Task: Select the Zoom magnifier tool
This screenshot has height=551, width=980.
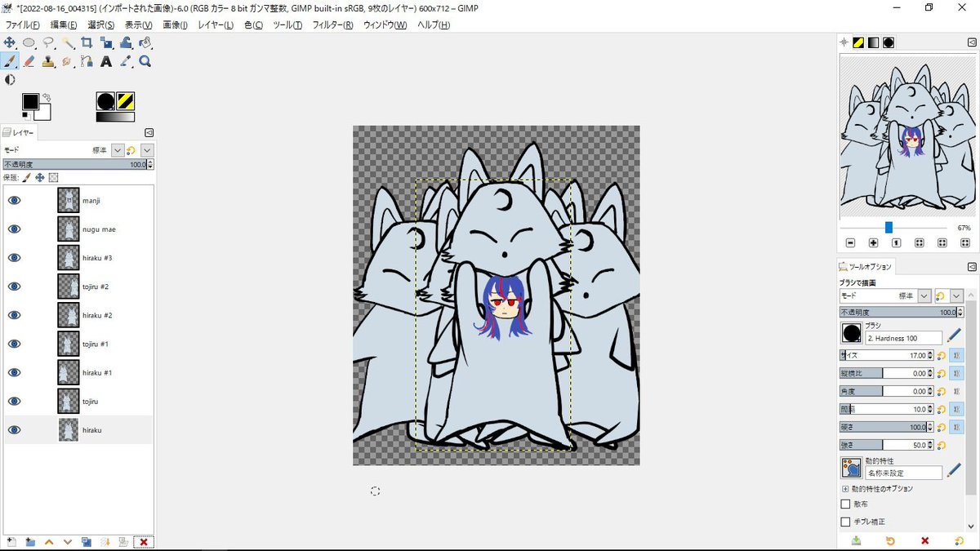Action: click(x=145, y=61)
